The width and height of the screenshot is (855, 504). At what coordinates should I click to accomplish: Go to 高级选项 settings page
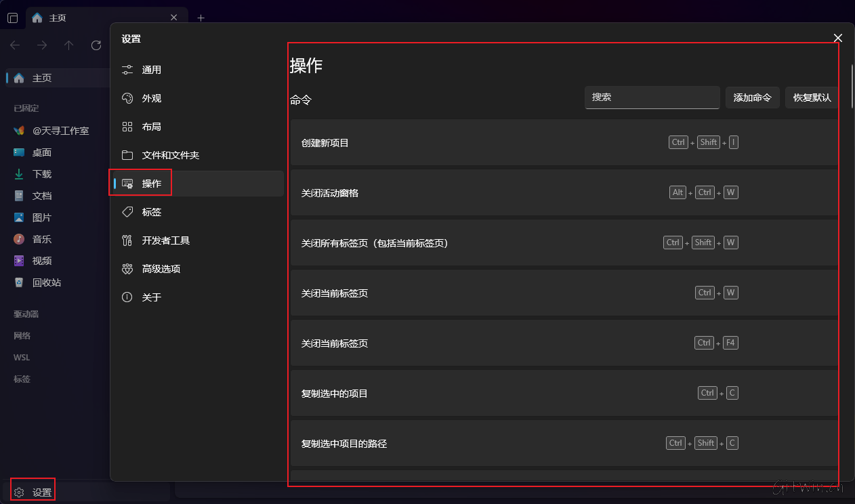point(161,269)
